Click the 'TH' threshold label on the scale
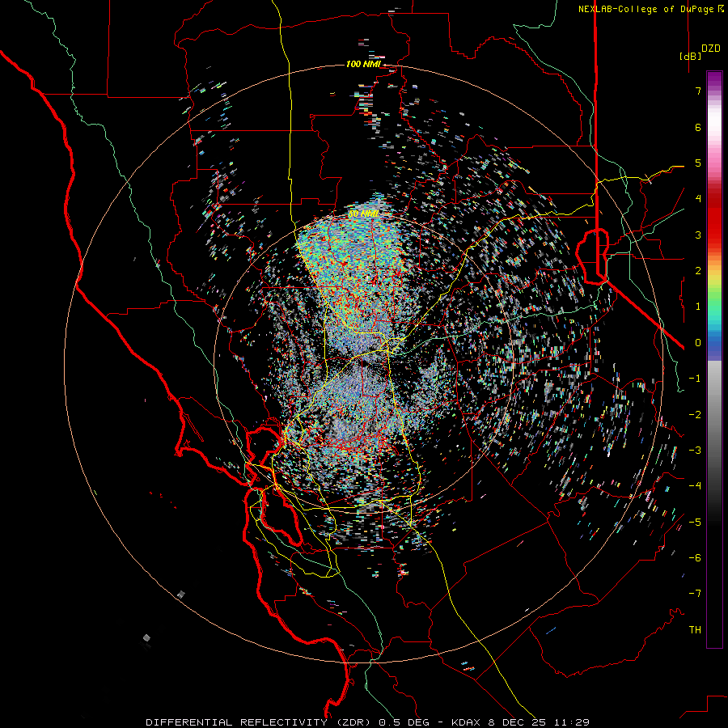This screenshot has height=728, width=728. (695, 630)
